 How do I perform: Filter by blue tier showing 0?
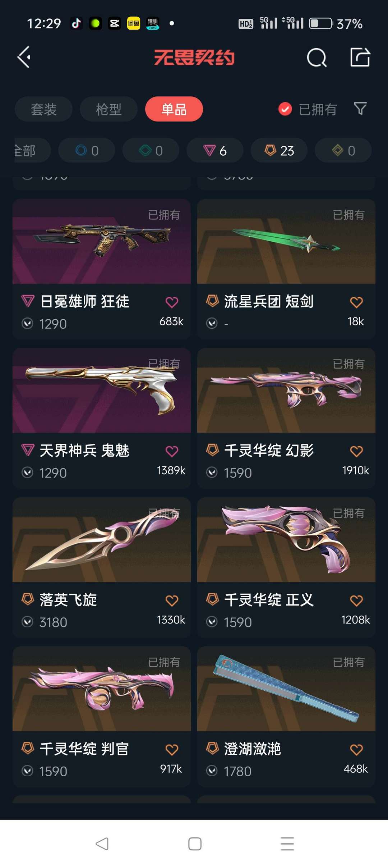coord(87,150)
